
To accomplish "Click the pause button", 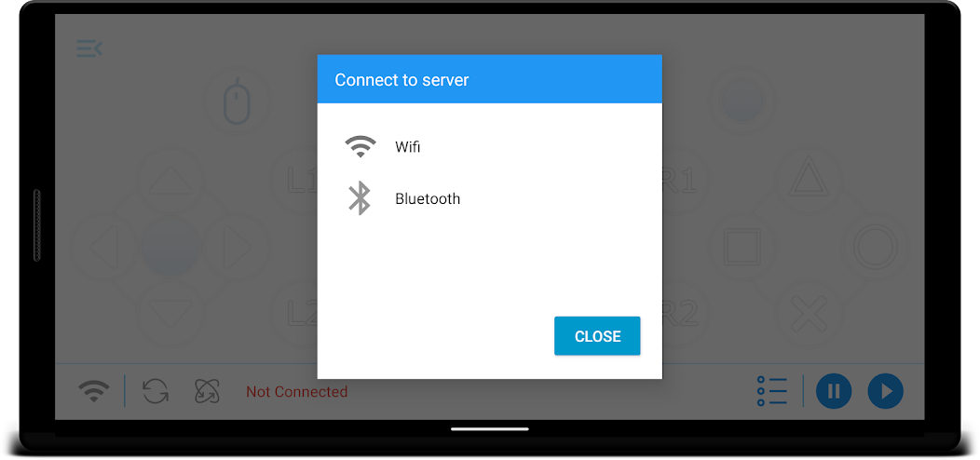I will (x=834, y=391).
